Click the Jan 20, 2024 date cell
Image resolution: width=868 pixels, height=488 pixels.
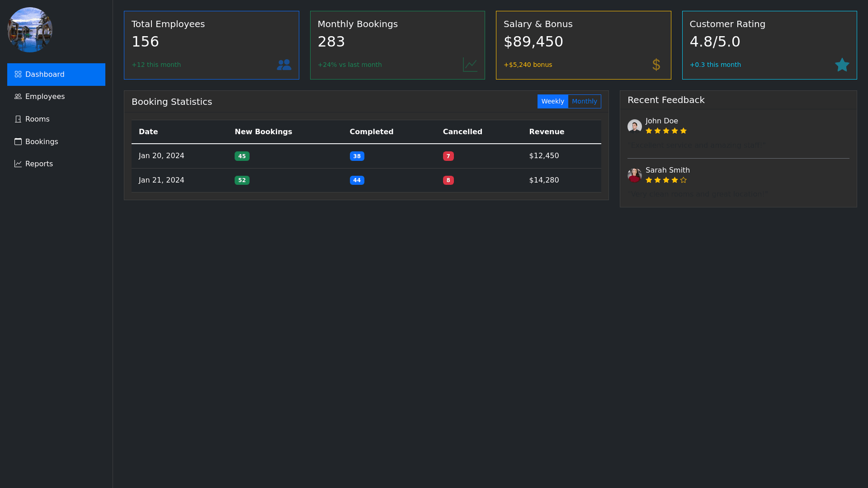(x=161, y=156)
